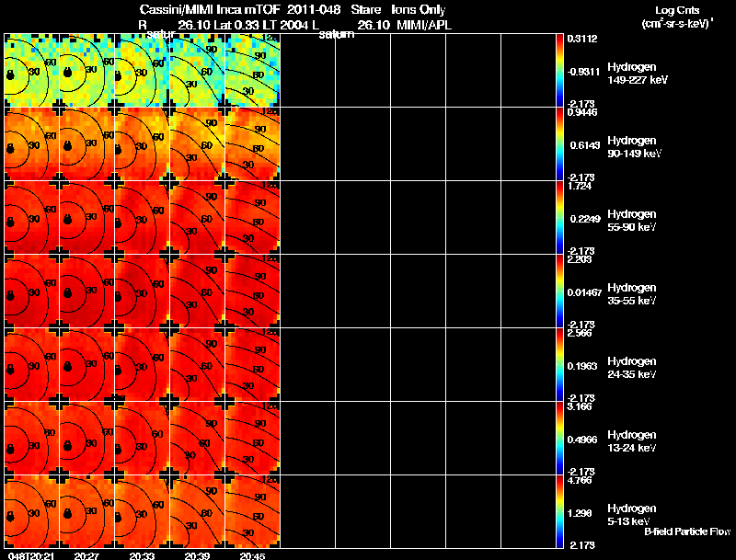This screenshot has width=736, height=560.
Task: Click the '-0.9311' color scale value
Action: click(583, 72)
